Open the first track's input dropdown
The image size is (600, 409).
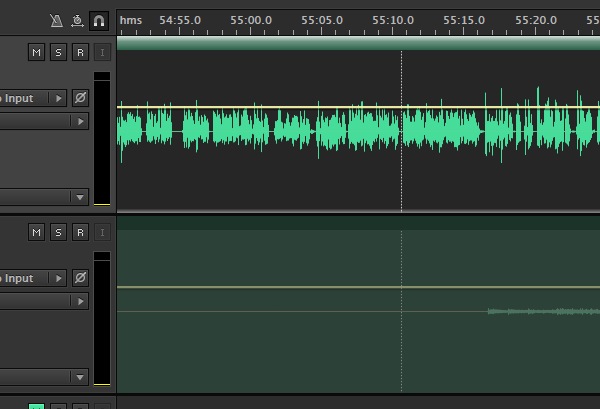[58, 98]
